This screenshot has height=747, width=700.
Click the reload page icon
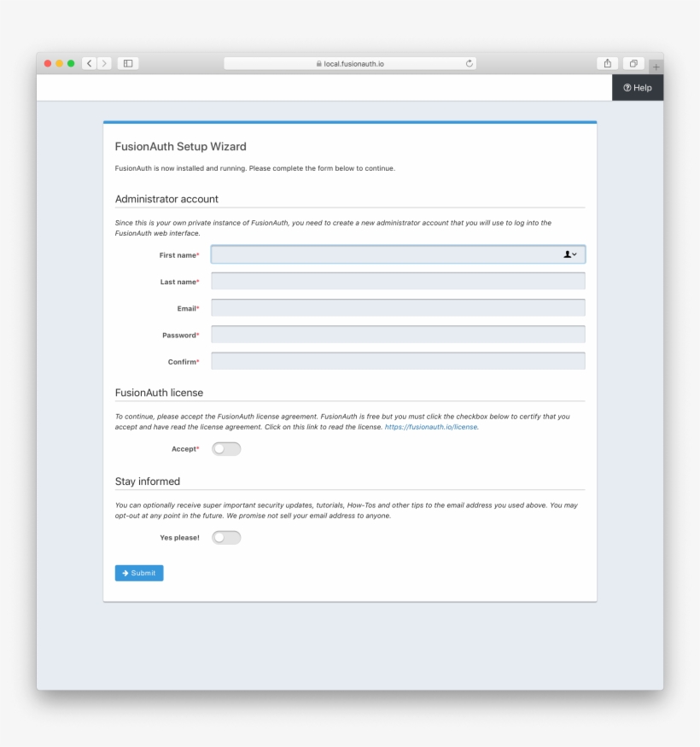tap(470, 63)
